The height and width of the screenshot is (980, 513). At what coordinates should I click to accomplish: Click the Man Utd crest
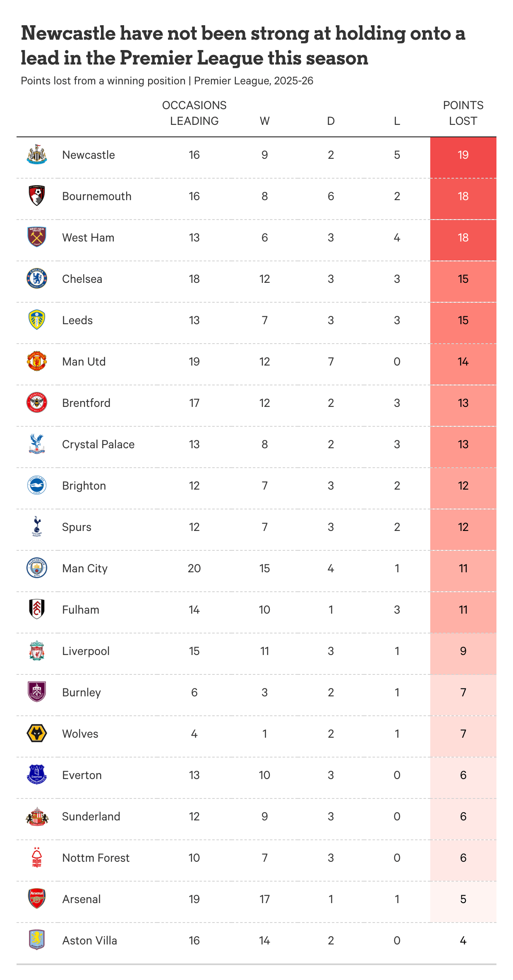[37, 361]
